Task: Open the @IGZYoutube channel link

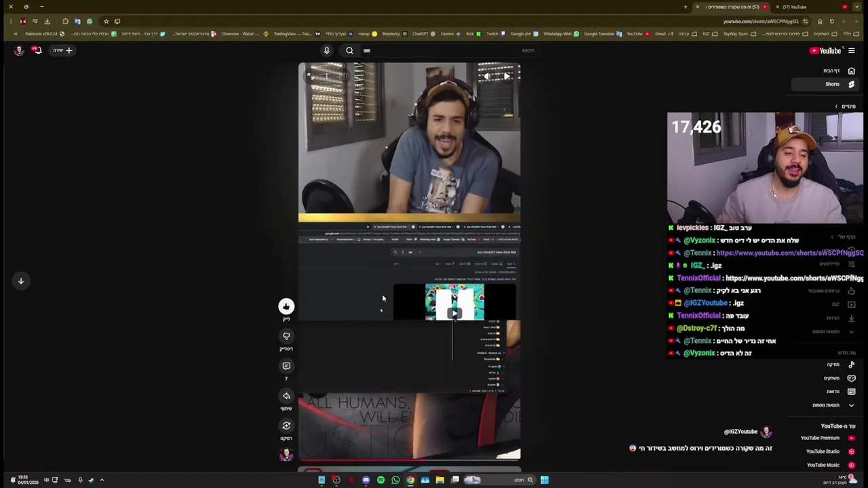Action: [x=741, y=432]
